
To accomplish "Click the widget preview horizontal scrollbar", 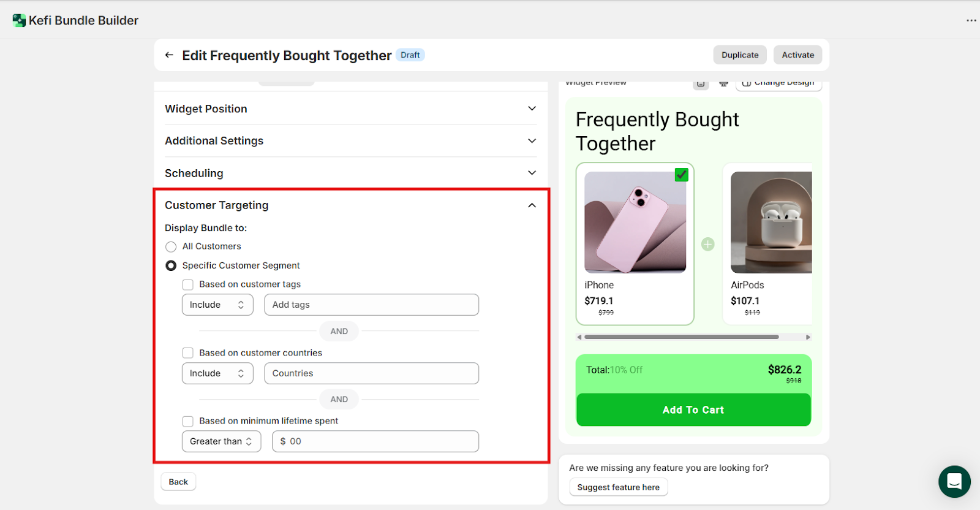I will click(681, 337).
